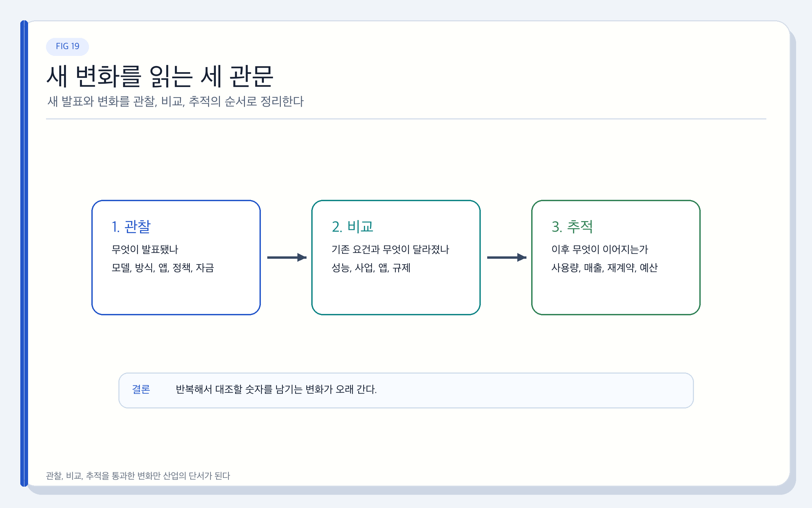This screenshot has height=508, width=812.
Task: Click the FIG 19 badge
Action: click(x=67, y=46)
